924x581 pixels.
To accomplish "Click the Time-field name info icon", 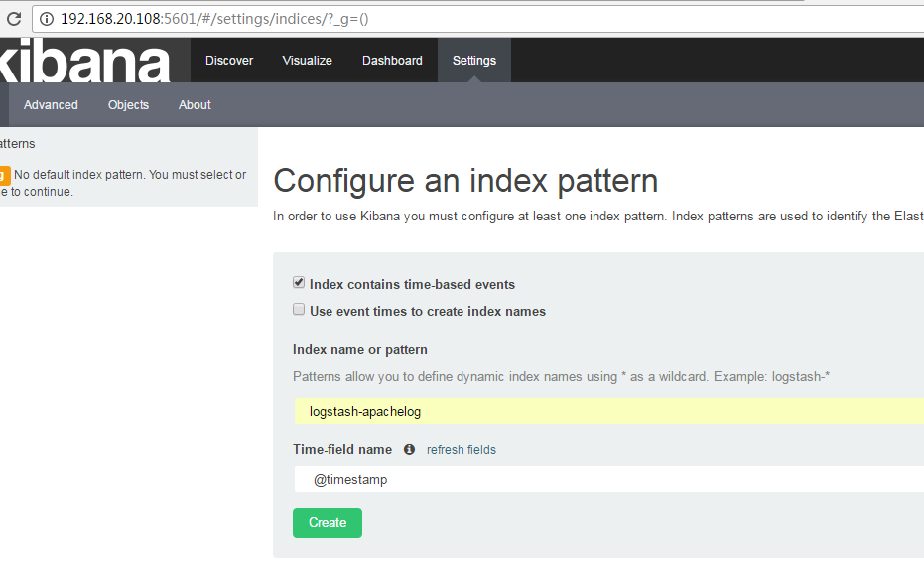I will click(x=409, y=450).
